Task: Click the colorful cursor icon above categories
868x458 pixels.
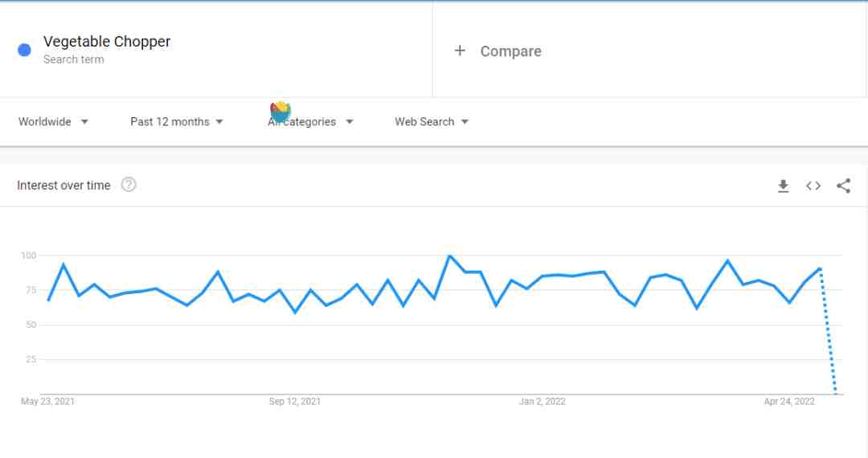Action: coord(280,111)
